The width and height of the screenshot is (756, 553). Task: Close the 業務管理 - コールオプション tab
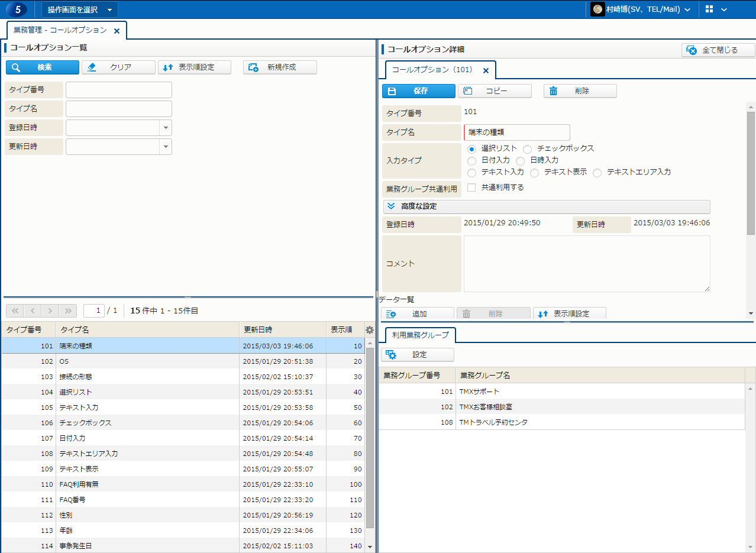117,31
